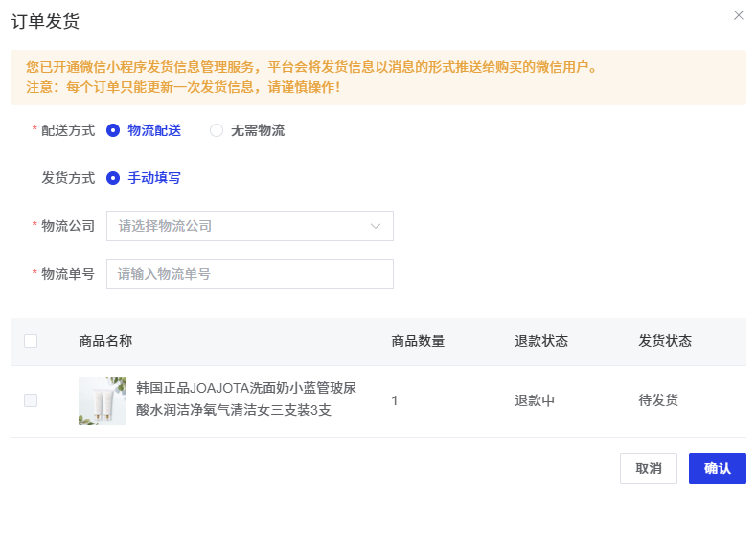Focus the 物流单号 input field
The width and height of the screenshot is (756, 544).
click(249, 274)
